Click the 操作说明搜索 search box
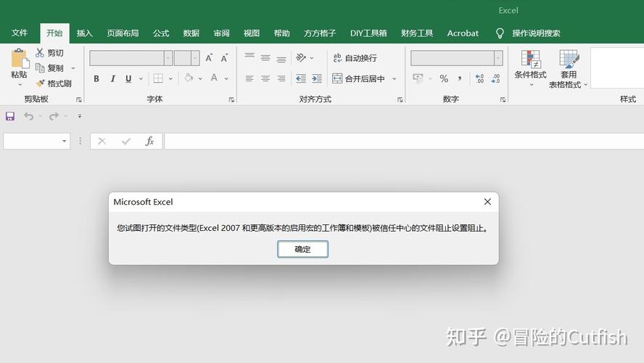644x363 pixels. (x=536, y=33)
